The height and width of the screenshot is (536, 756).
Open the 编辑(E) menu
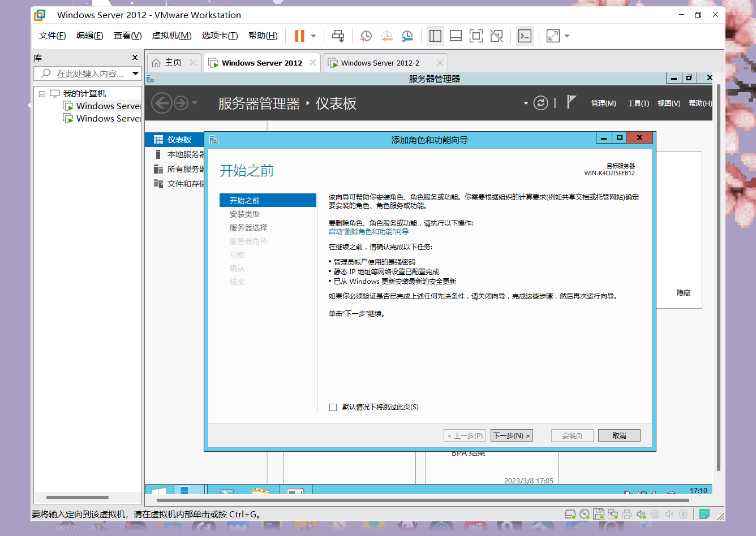point(90,36)
